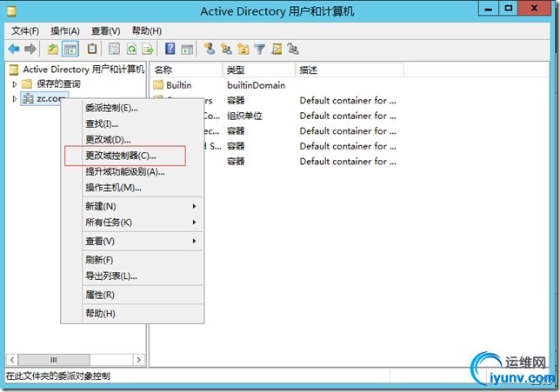Create a new group with toolbar icon
Screen dimensions: 560x392
click(x=226, y=49)
